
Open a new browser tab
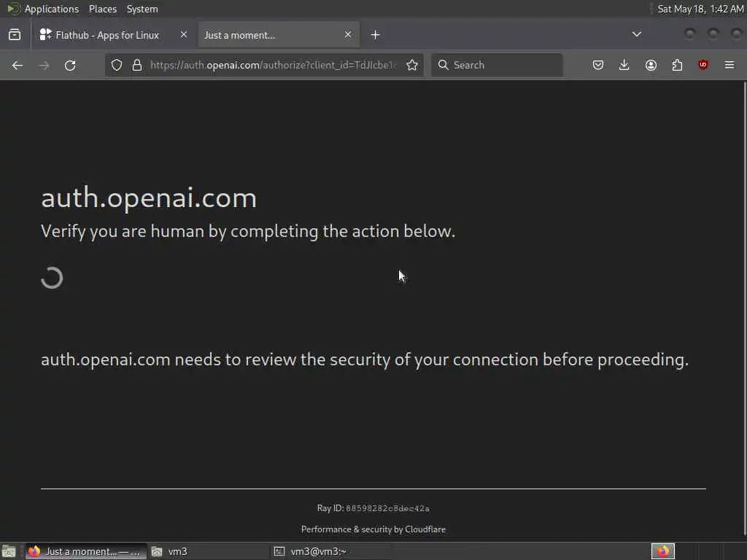[376, 35]
